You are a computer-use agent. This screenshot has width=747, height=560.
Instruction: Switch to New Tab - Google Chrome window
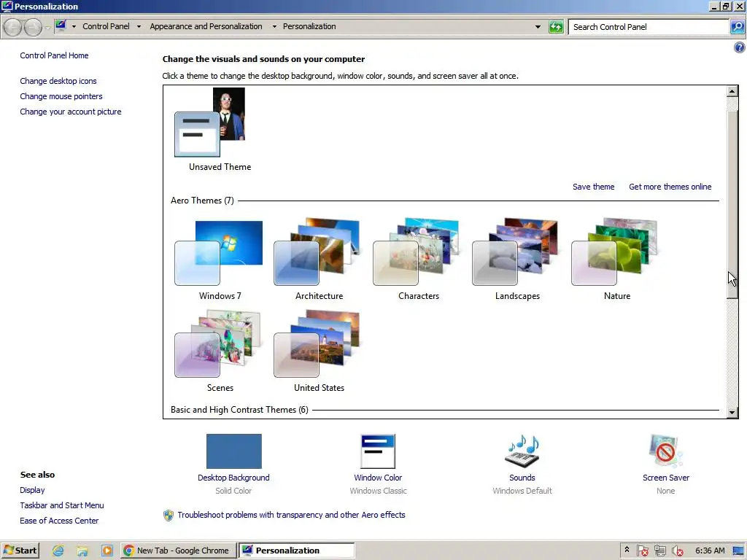click(x=178, y=551)
